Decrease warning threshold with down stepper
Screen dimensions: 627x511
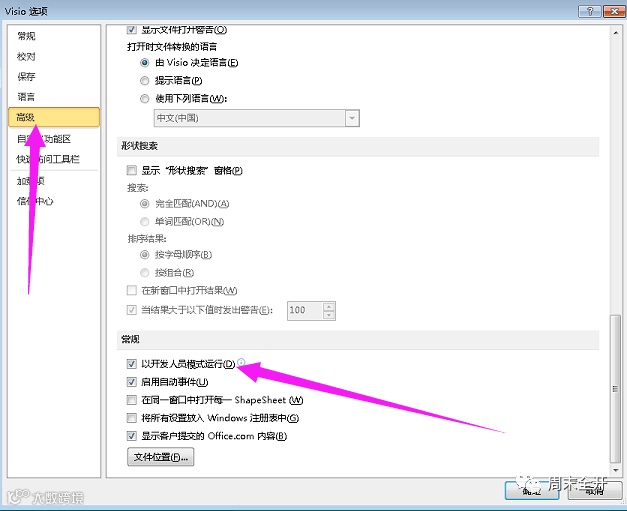(329, 315)
